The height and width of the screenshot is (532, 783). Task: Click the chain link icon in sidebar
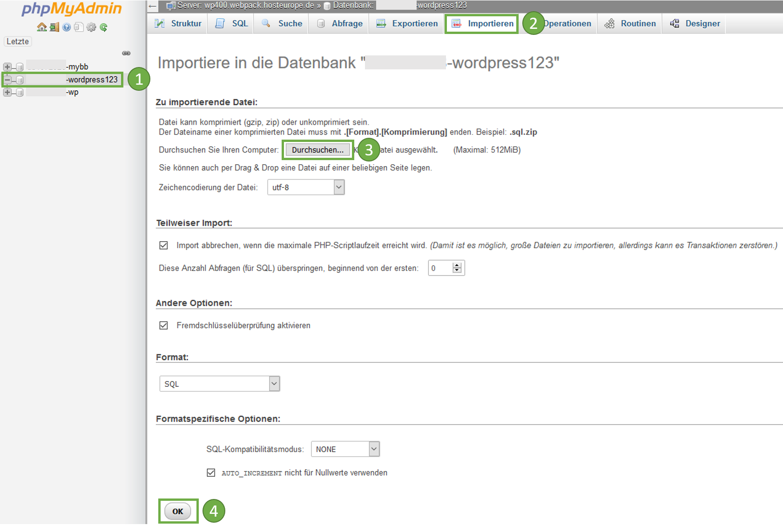tap(126, 53)
